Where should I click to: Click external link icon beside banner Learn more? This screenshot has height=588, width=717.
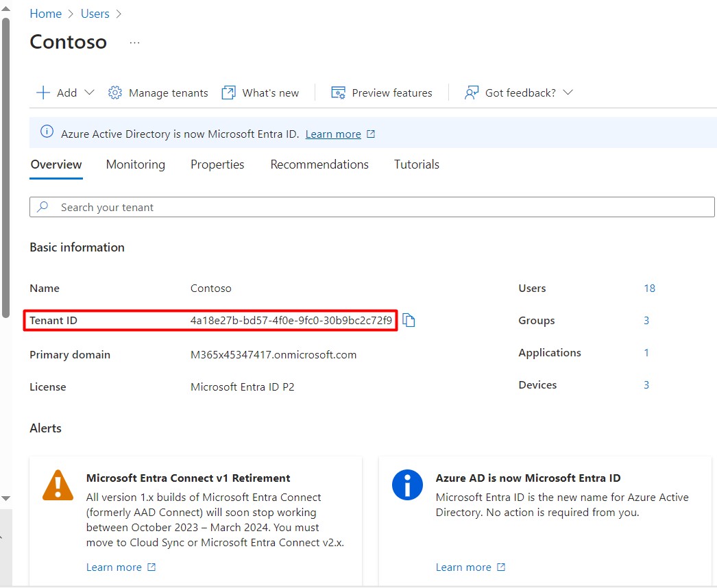point(371,134)
